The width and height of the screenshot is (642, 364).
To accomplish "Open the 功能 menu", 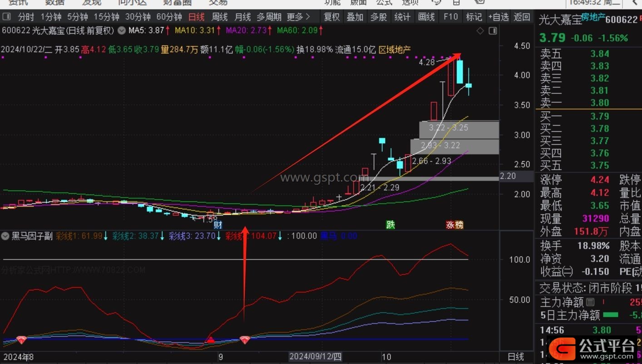I will coord(332,2).
